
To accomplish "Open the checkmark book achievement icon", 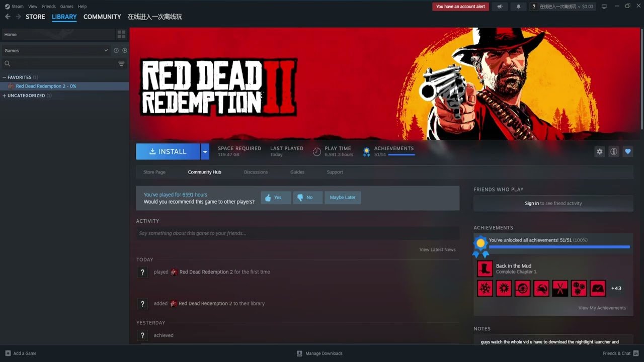I will [x=598, y=288].
